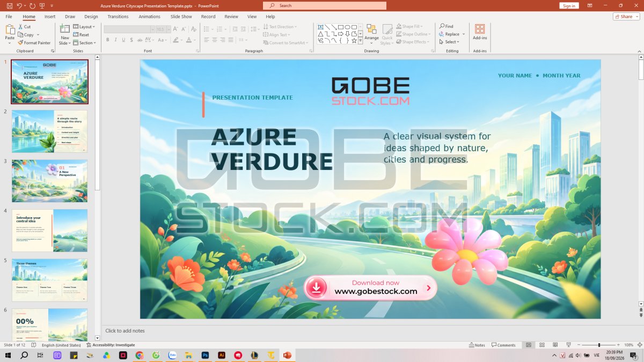This screenshot has height=362, width=644.
Task: Click the Accessibility: Investigate status entry
Action: (111, 345)
